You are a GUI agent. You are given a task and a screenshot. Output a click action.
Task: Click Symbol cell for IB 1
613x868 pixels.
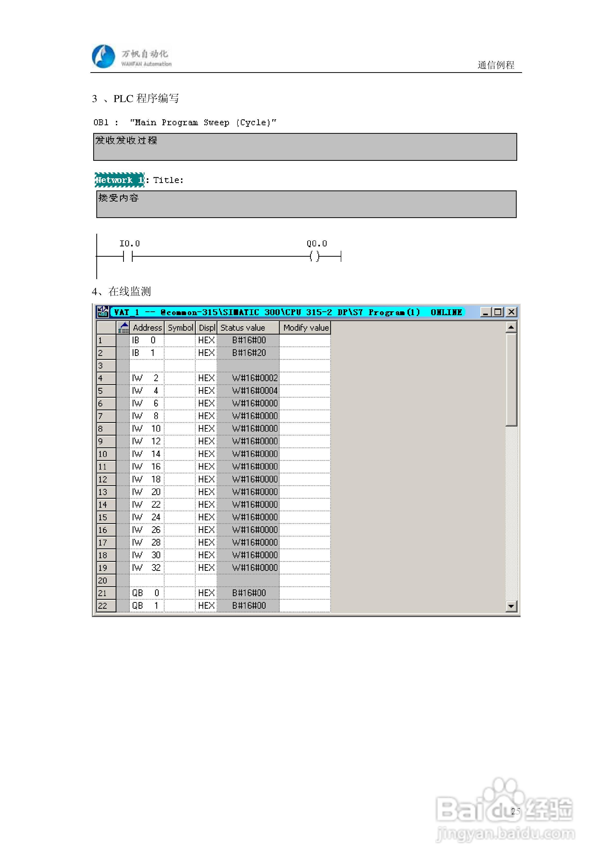[180, 353]
